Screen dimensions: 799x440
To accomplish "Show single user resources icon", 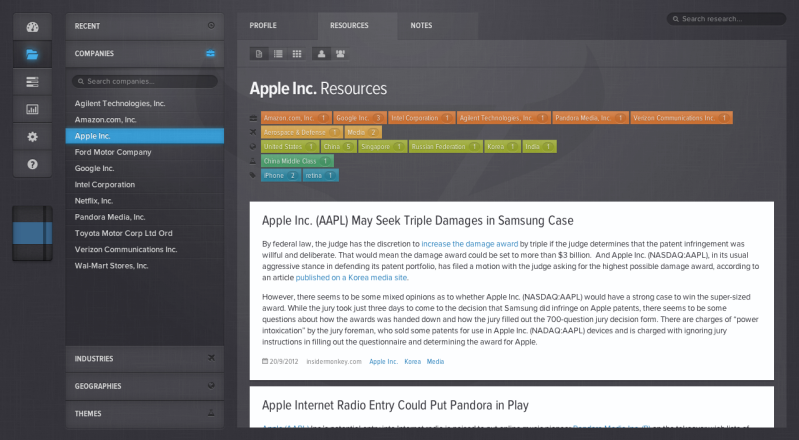I will (321, 54).
